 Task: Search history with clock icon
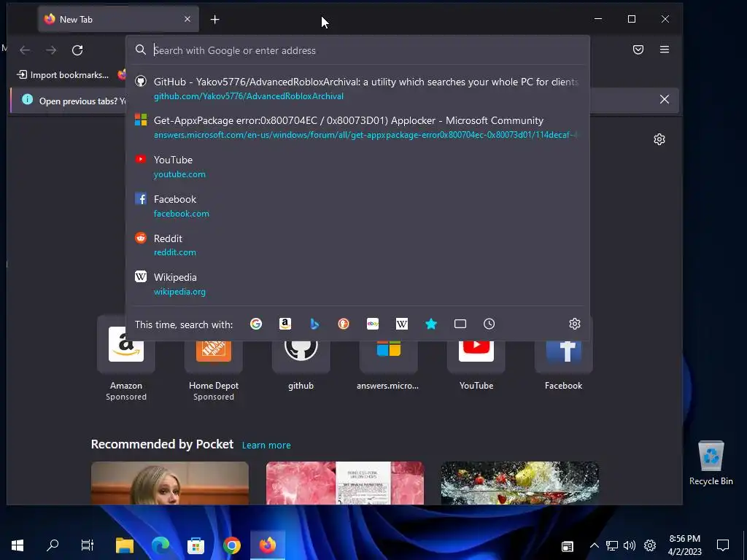pos(489,324)
